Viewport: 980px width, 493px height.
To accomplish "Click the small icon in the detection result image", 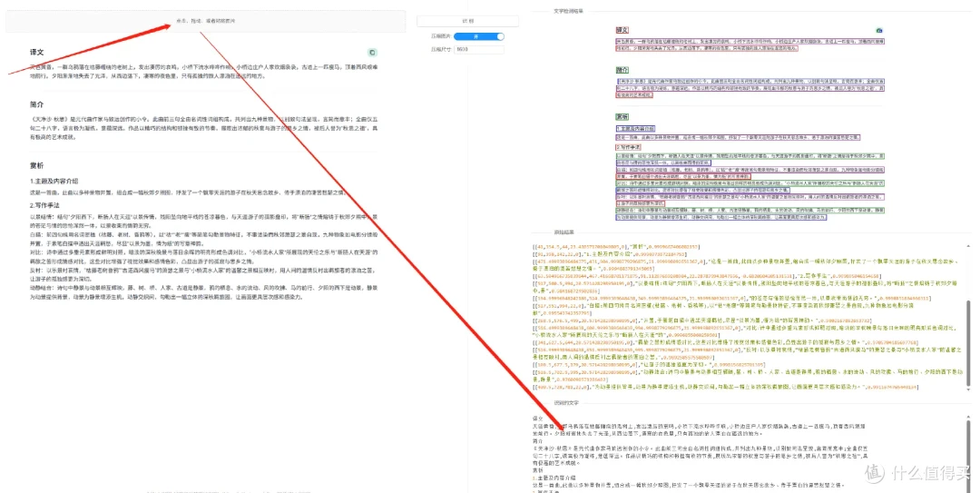I will pos(879,30).
